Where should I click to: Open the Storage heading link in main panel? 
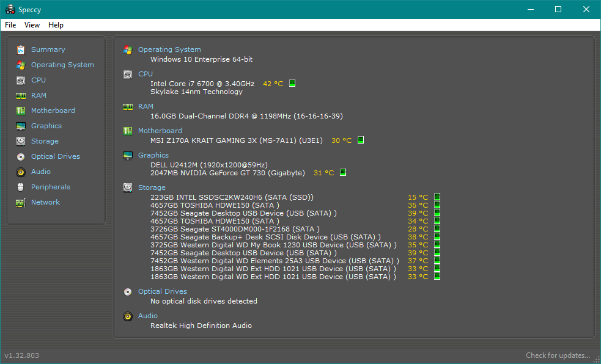point(152,187)
